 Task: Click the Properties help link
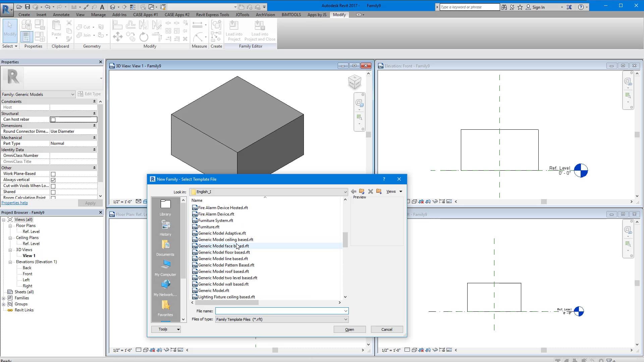click(14, 202)
